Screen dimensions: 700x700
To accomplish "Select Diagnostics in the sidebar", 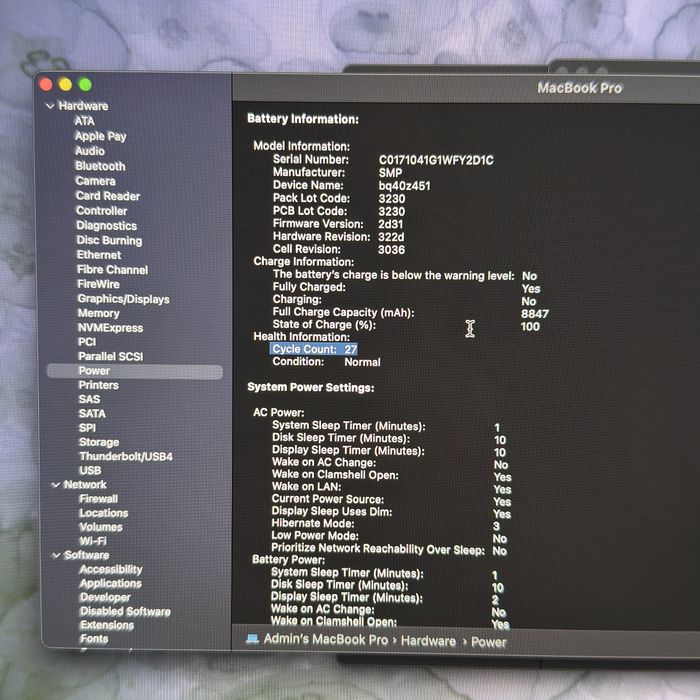I will tap(106, 225).
